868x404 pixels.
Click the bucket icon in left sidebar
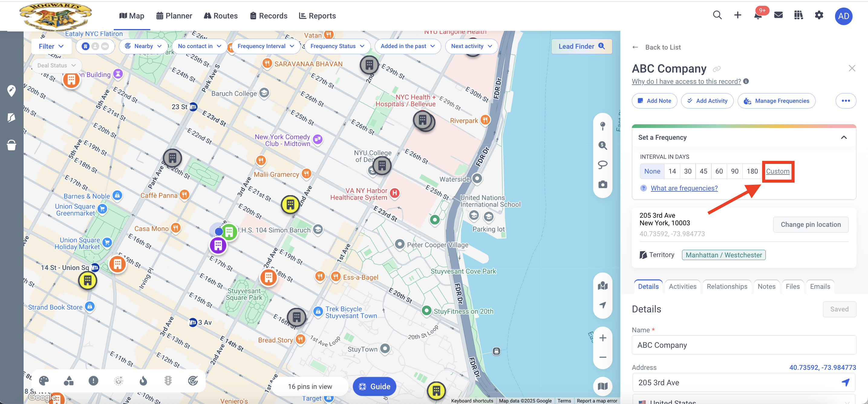click(x=11, y=145)
